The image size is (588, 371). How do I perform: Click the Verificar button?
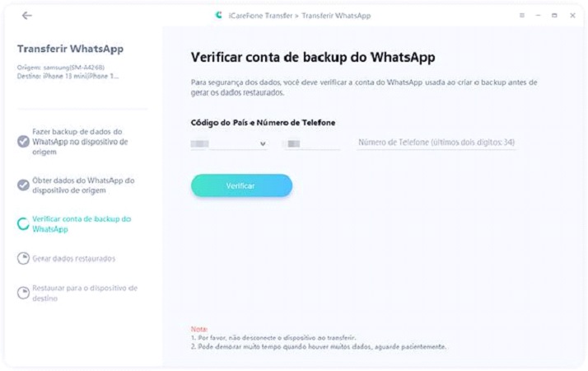coord(241,185)
